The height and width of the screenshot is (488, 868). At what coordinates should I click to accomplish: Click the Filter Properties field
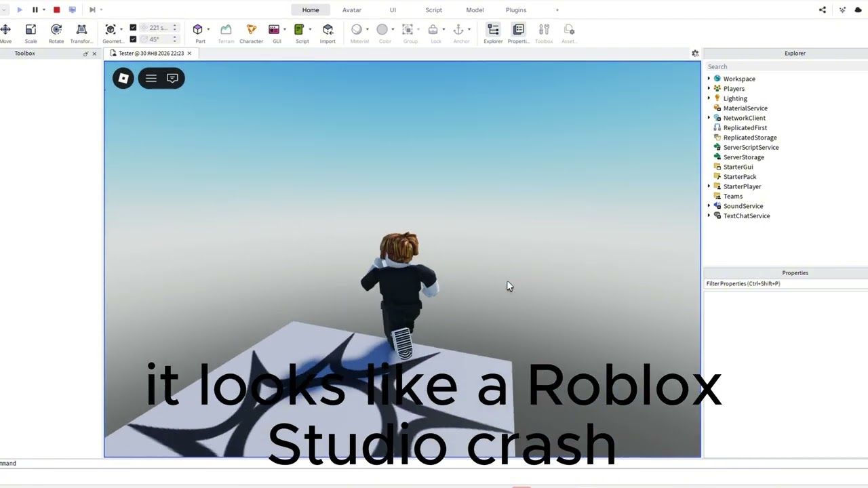(x=785, y=284)
